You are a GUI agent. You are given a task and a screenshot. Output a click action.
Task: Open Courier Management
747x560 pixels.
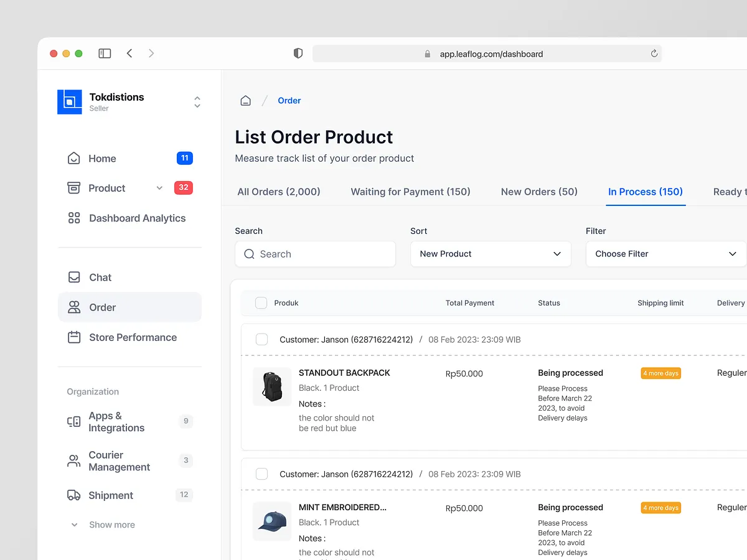point(118,460)
